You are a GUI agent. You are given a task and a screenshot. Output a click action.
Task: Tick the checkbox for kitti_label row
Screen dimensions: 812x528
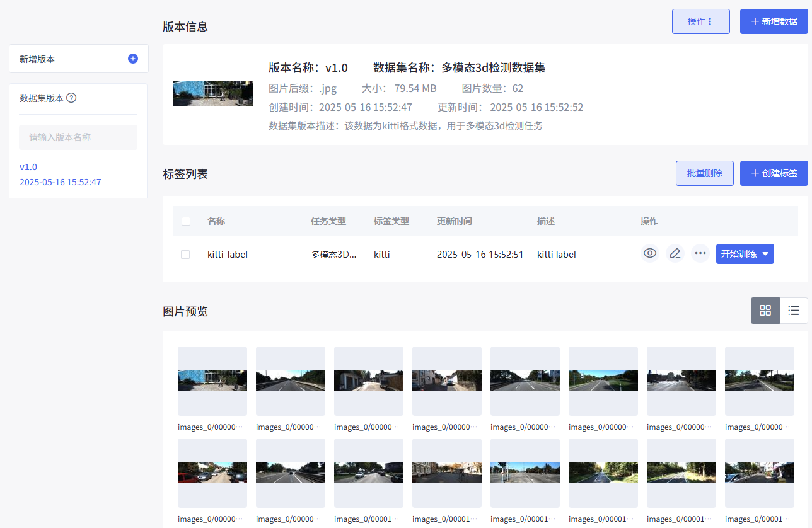coord(185,255)
